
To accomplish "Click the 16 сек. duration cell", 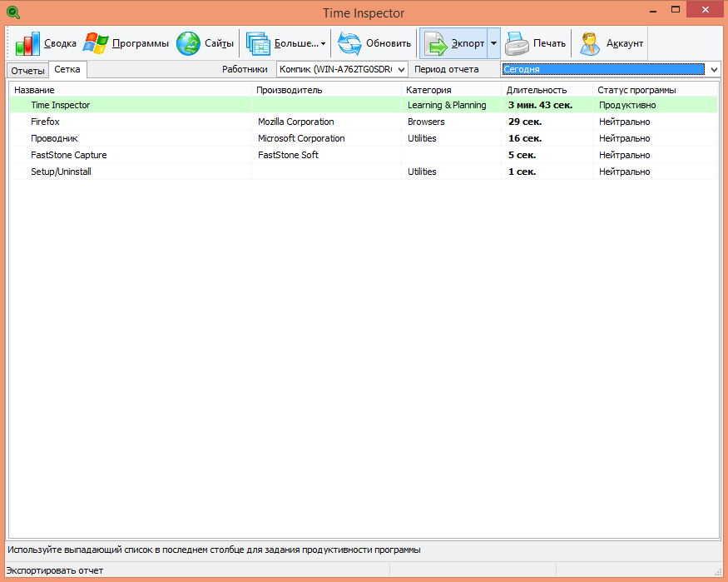I will coord(525,138).
